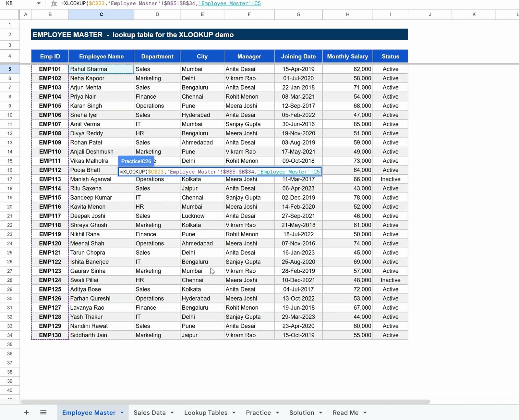
Task: Switch to the Sales Data sheet tab
Action: click(150, 413)
